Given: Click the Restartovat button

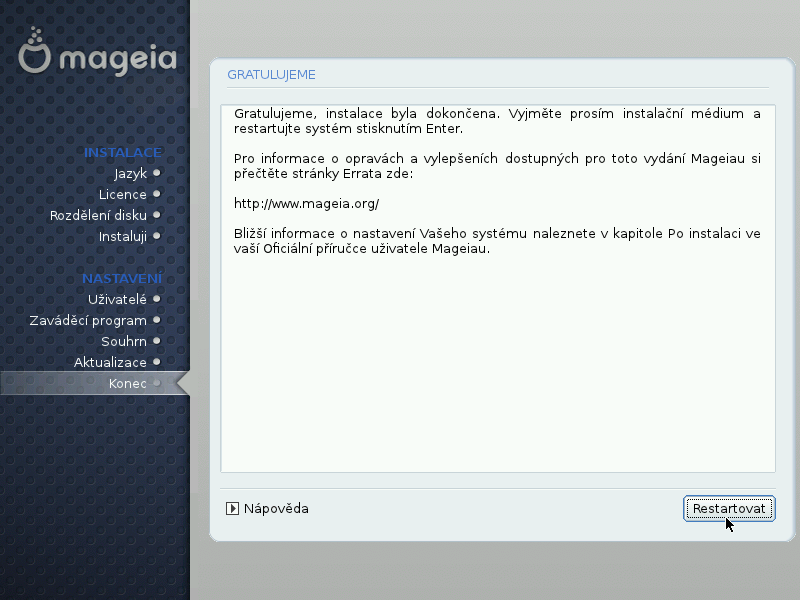Looking at the screenshot, I should coord(729,509).
